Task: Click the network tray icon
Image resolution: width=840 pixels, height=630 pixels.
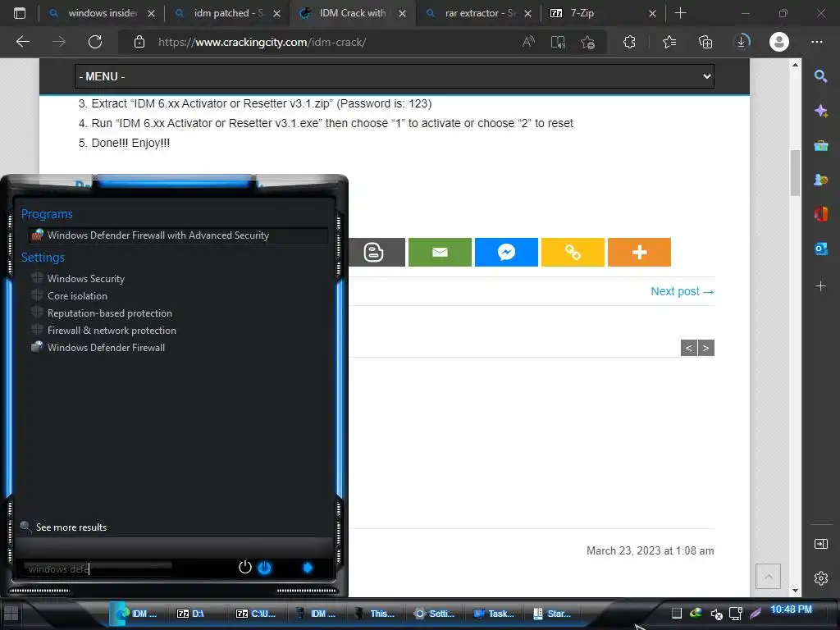Action: [736, 614]
